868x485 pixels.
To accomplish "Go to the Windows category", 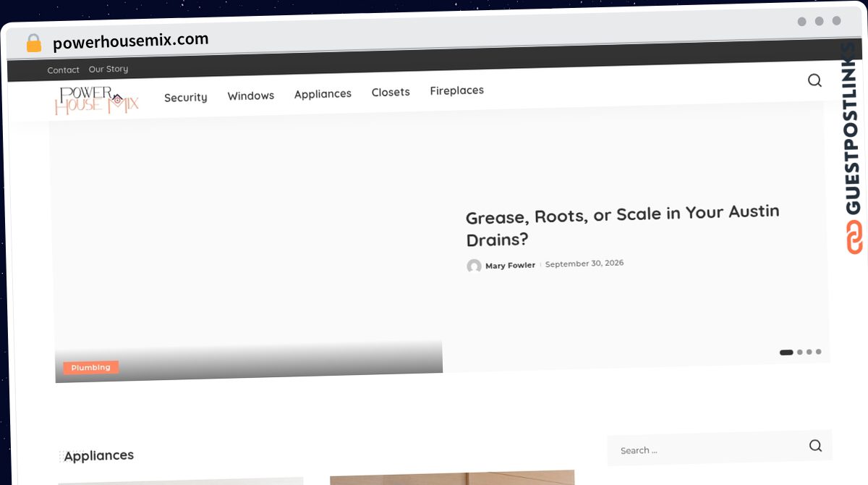I will [251, 96].
